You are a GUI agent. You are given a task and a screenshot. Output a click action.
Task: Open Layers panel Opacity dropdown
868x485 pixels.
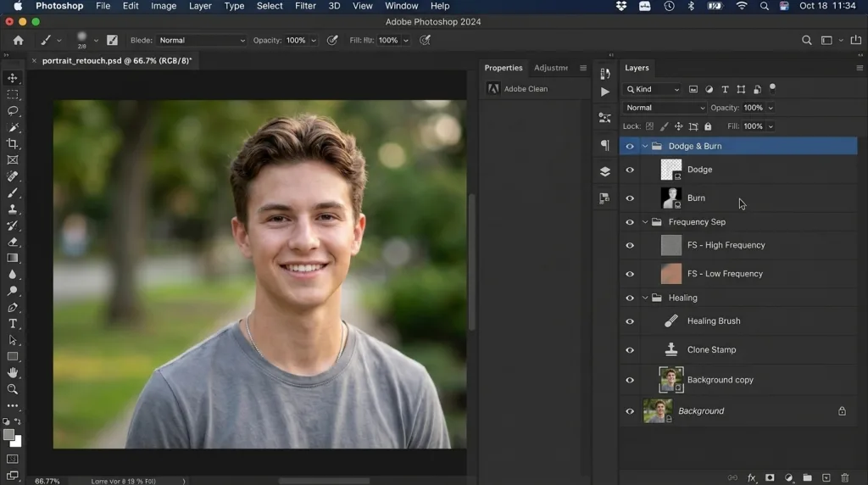pos(771,108)
